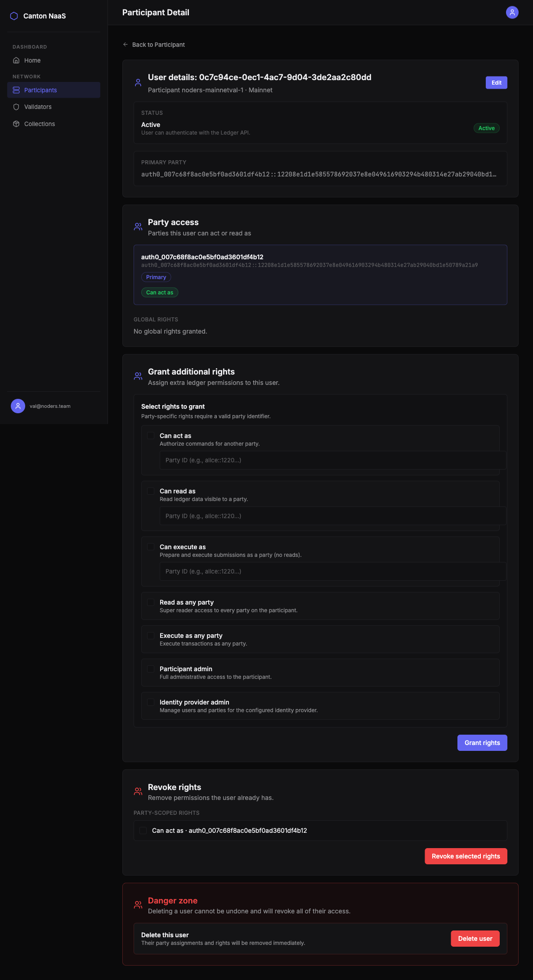Click the val@noders.team user avatar icon
The image size is (533, 980).
pos(18,406)
